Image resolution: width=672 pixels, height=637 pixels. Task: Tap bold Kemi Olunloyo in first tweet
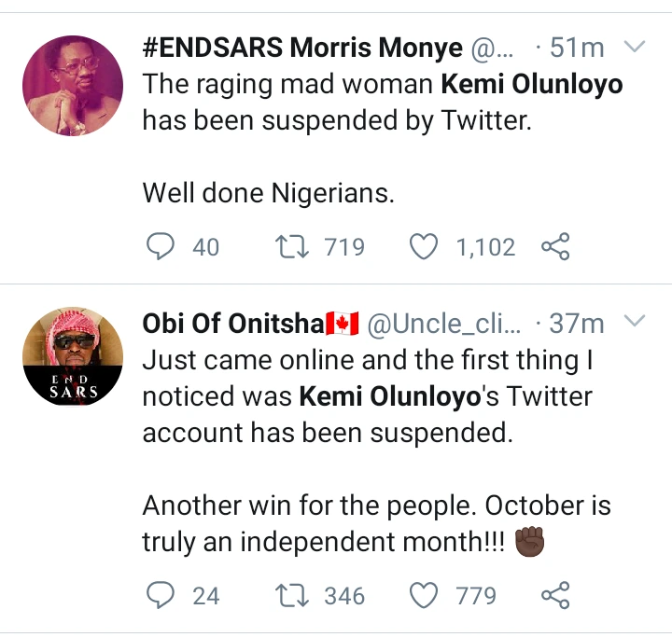(531, 85)
